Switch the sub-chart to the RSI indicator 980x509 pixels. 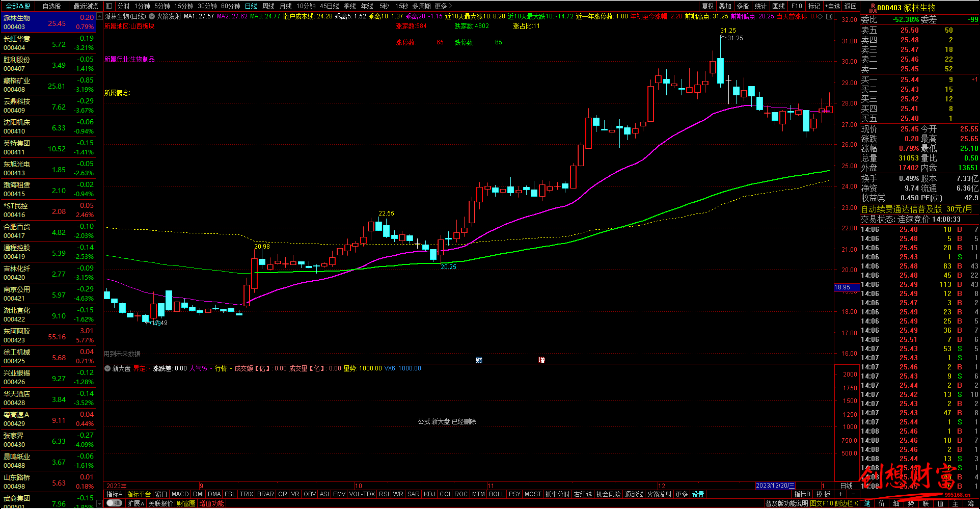click(384, 494)
